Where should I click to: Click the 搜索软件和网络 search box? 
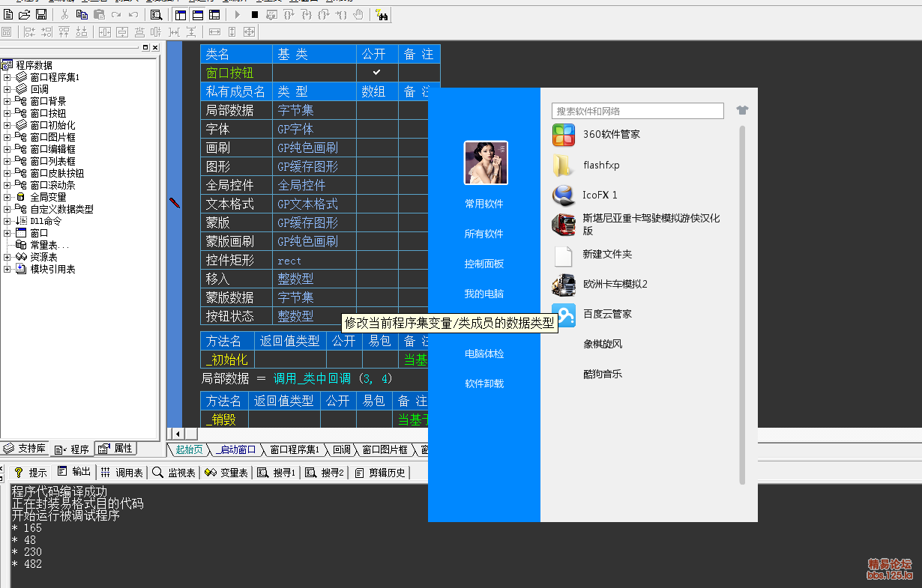coord(638,111)
